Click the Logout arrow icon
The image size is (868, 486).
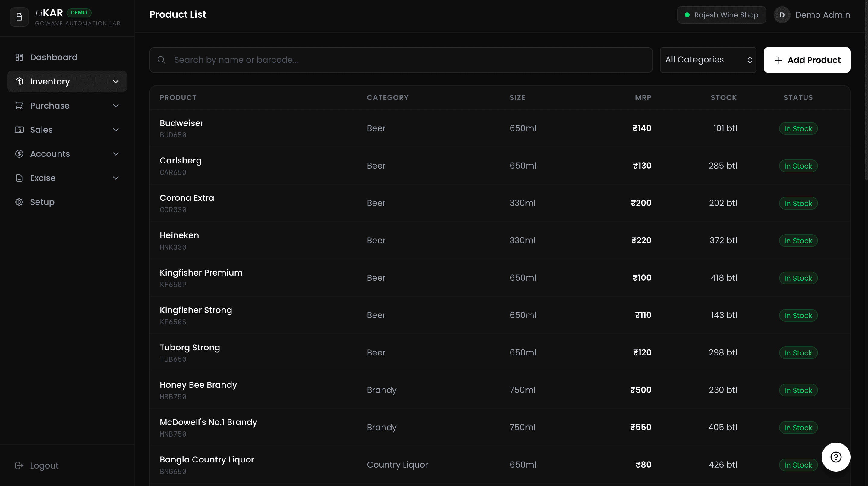pos(19,465)
